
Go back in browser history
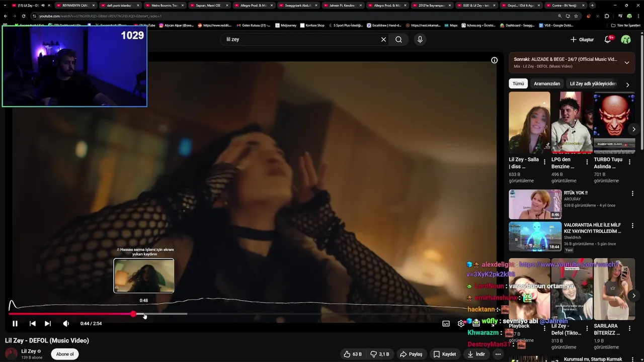pyautogui.click(x=6, y=16)
